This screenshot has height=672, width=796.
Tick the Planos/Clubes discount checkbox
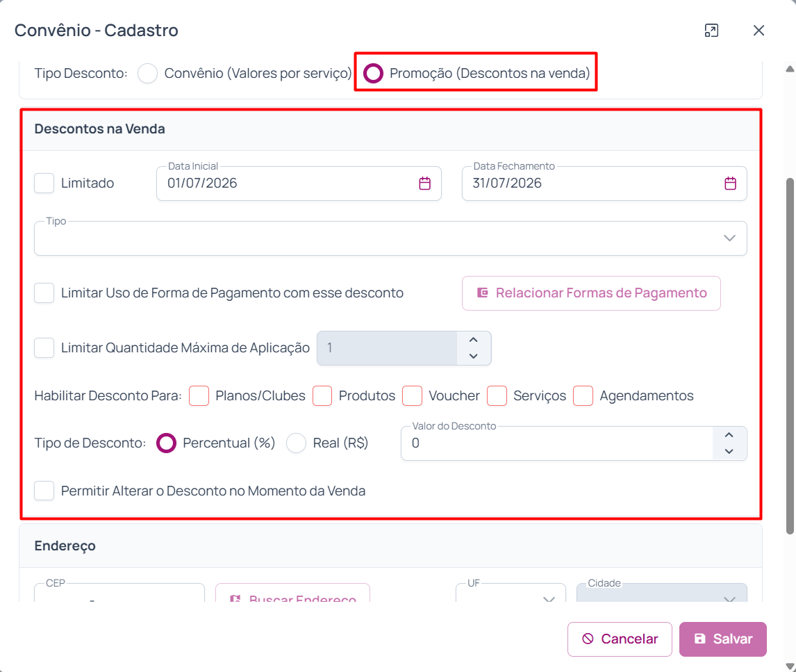[x=199, y=395]
